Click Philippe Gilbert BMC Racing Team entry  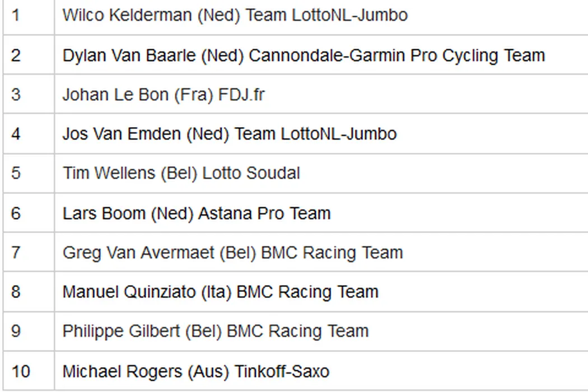(215, 331)
